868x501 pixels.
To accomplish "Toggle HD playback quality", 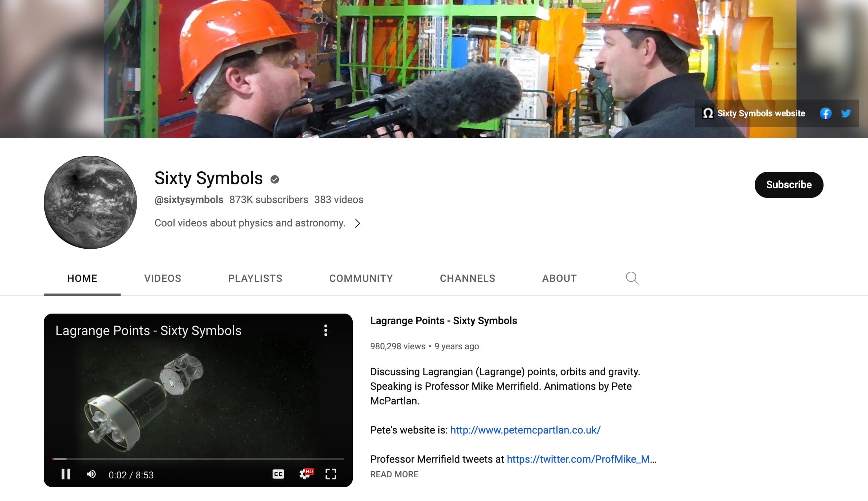I will point(309,471).
